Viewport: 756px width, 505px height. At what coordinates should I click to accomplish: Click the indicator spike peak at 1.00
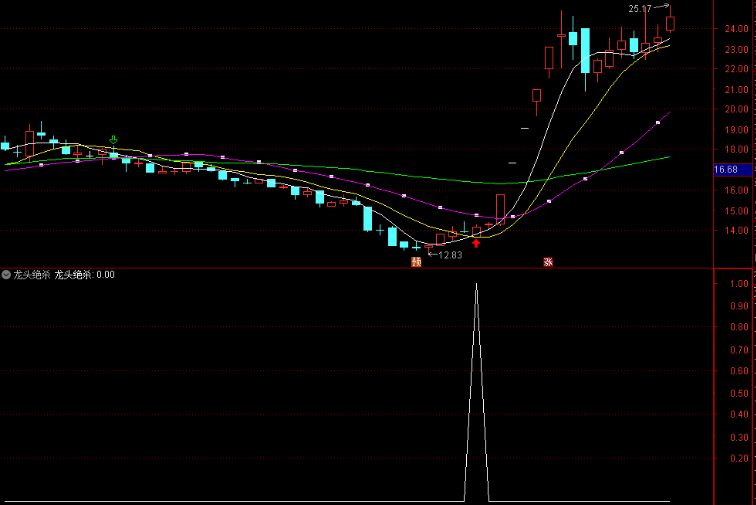(476, 284)
